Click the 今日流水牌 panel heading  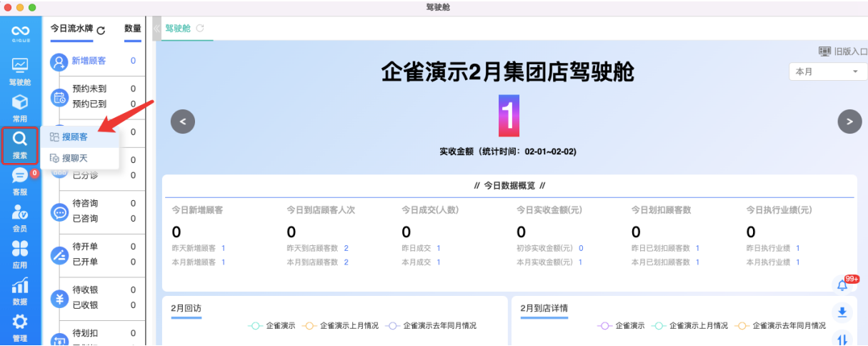(71, 29)
